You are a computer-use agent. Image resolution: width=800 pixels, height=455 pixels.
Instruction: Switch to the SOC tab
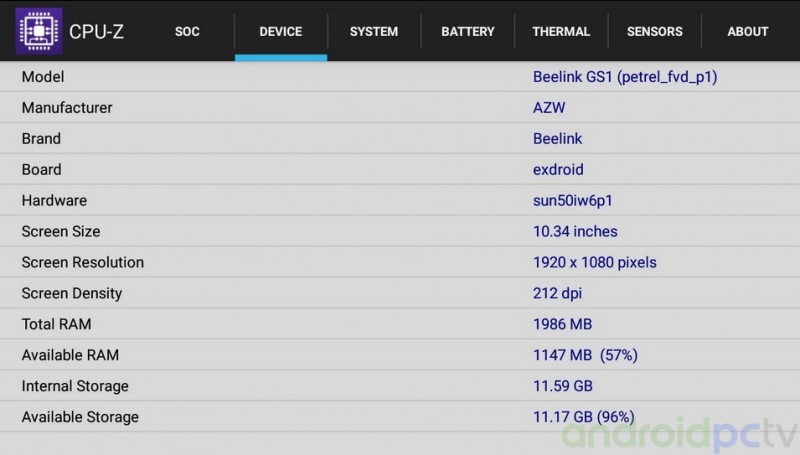187,32
